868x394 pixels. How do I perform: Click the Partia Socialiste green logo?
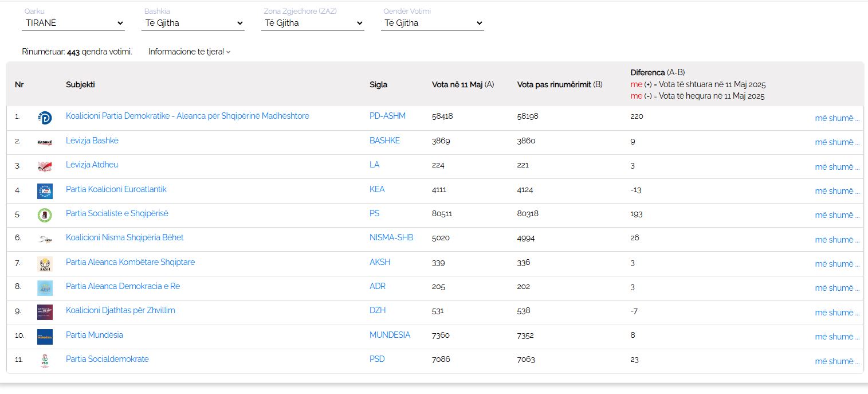45,215
